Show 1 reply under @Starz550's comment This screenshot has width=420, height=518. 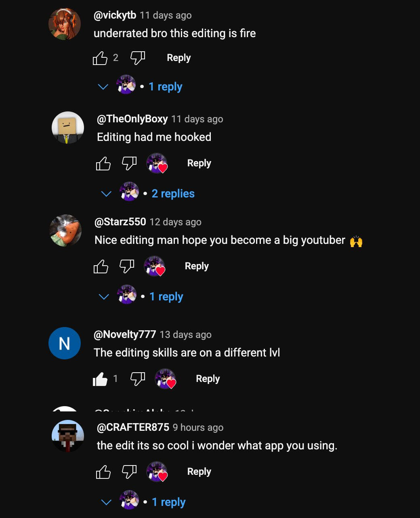pyautogui.click(x=166, y=297)
